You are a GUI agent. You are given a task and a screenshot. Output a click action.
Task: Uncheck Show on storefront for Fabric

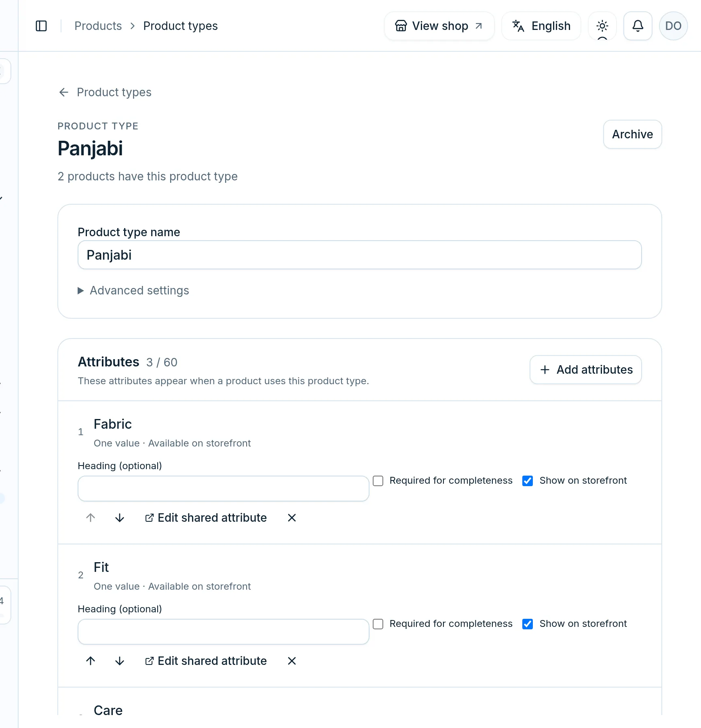[x=528, y=480]
